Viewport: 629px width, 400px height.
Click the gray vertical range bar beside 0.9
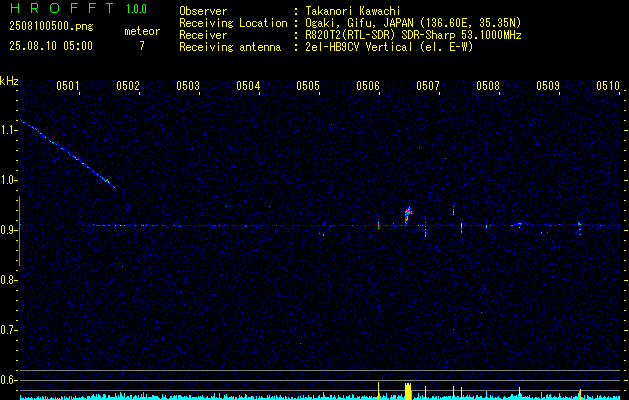point(20,231)
